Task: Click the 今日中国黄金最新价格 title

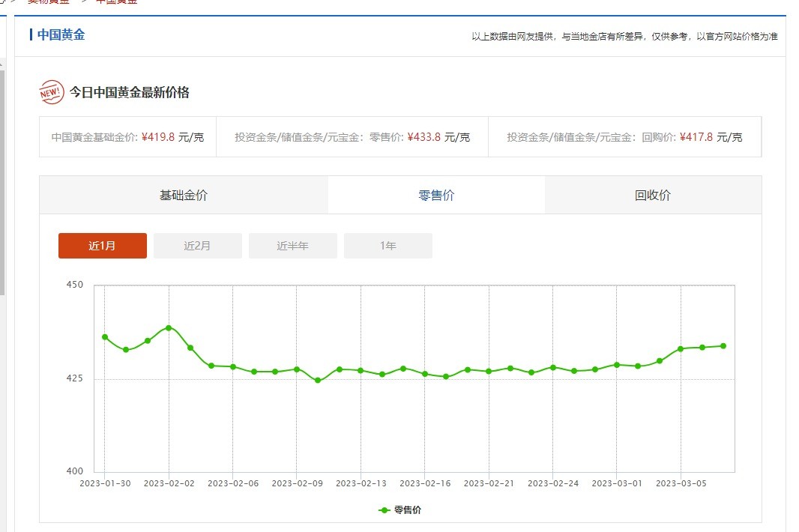Action: point(130,92)
